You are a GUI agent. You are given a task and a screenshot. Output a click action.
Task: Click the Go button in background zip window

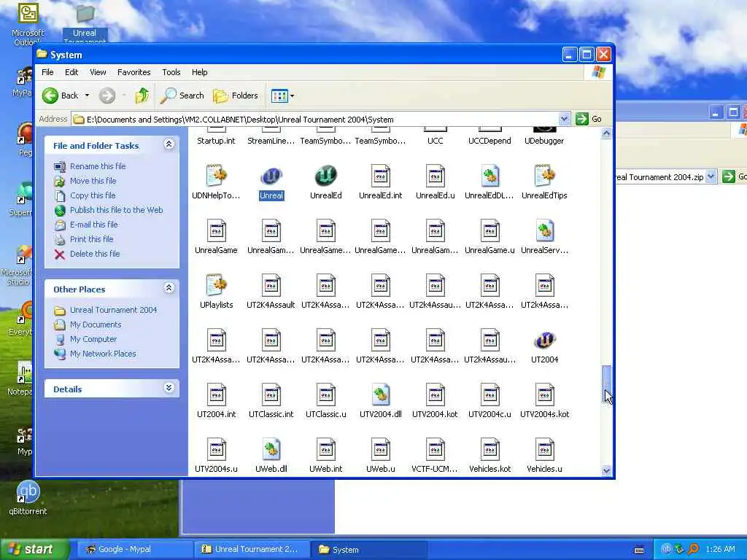[x=734, y=176]
